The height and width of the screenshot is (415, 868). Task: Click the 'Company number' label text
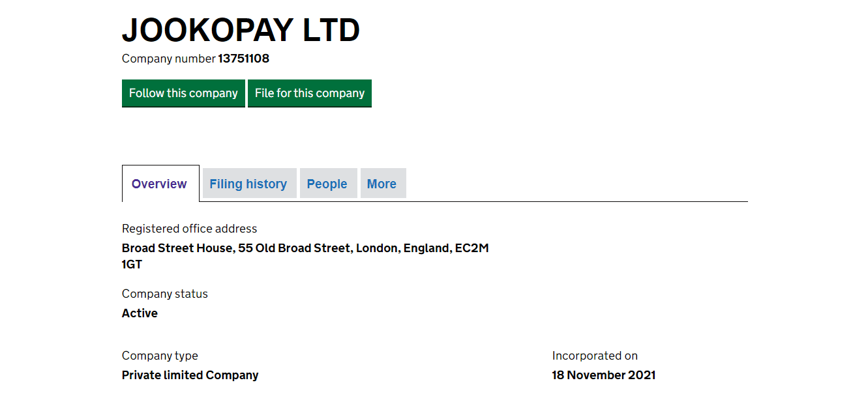pyautogui.click(x=168, y=59)
